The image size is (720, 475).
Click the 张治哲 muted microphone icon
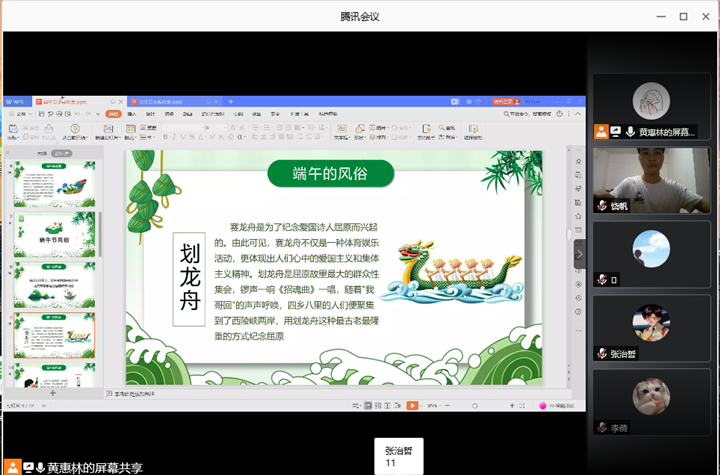pos(602,354)
